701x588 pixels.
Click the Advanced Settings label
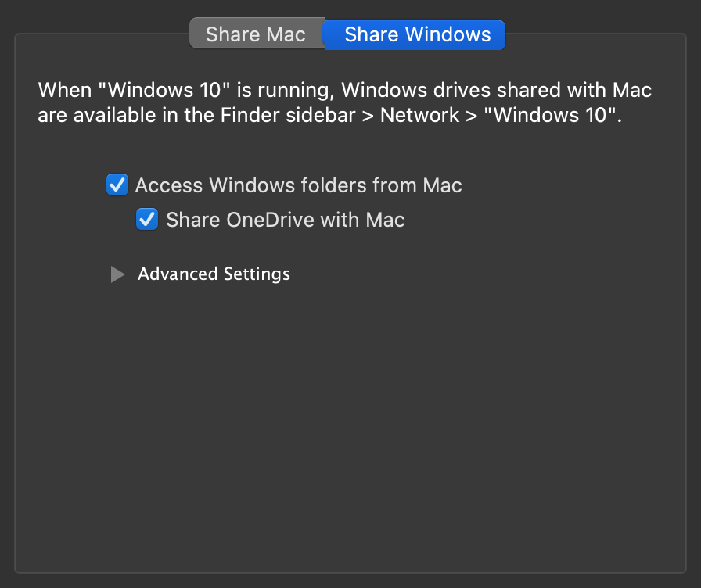214,274
